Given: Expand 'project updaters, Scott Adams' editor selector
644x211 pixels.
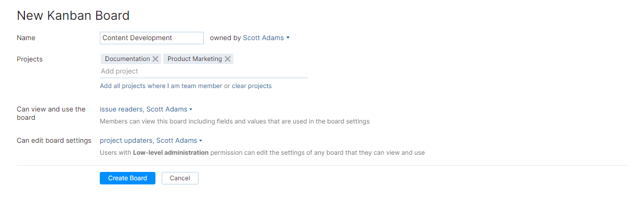Looking at the screenshot, I should click(x=148, y=141).
